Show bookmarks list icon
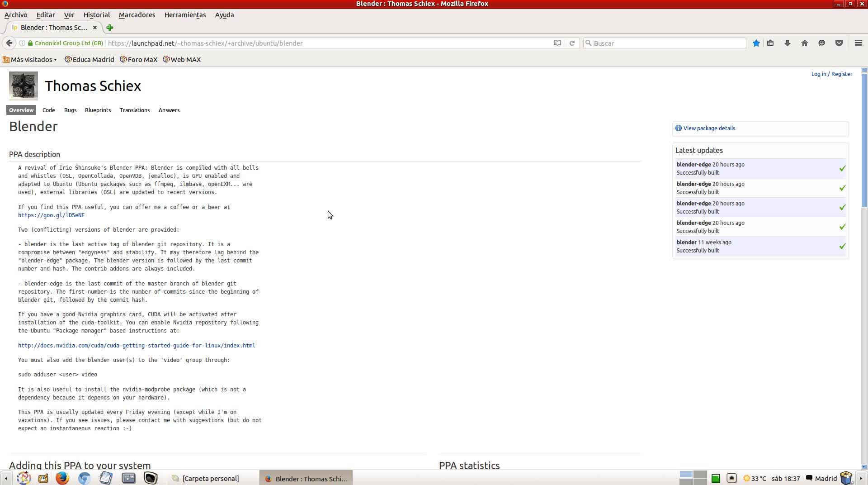This screenshot has height=485, width=868. pyautogui.click(x=770, y=43)
